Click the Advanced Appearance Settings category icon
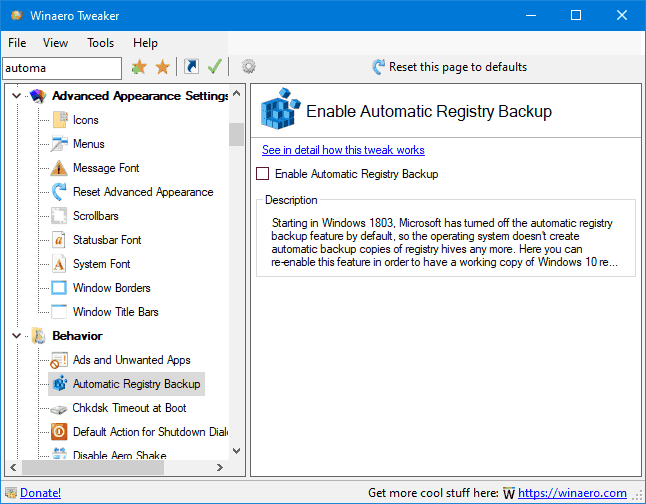This screenshot has width=646, height=504. point(38,96)
